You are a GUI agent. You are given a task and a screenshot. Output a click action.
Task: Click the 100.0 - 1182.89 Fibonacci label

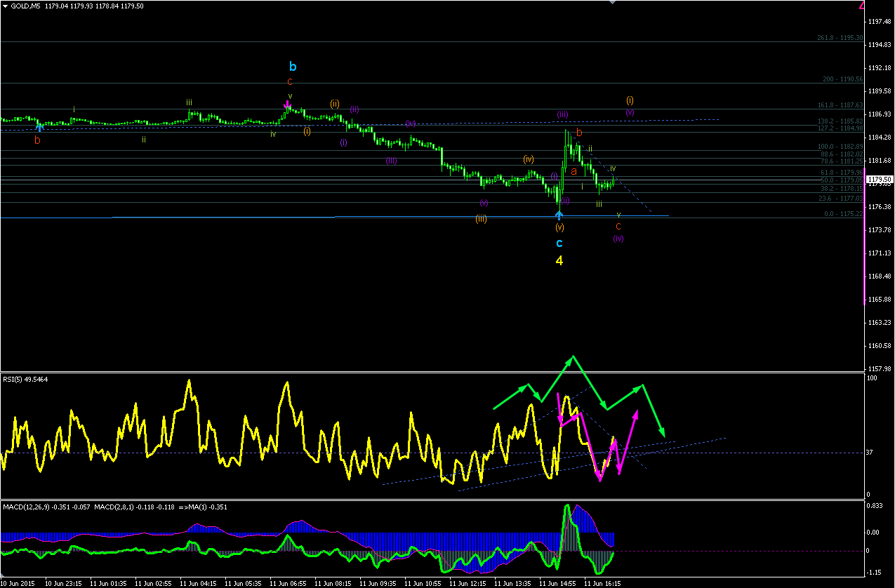[841, 147]
